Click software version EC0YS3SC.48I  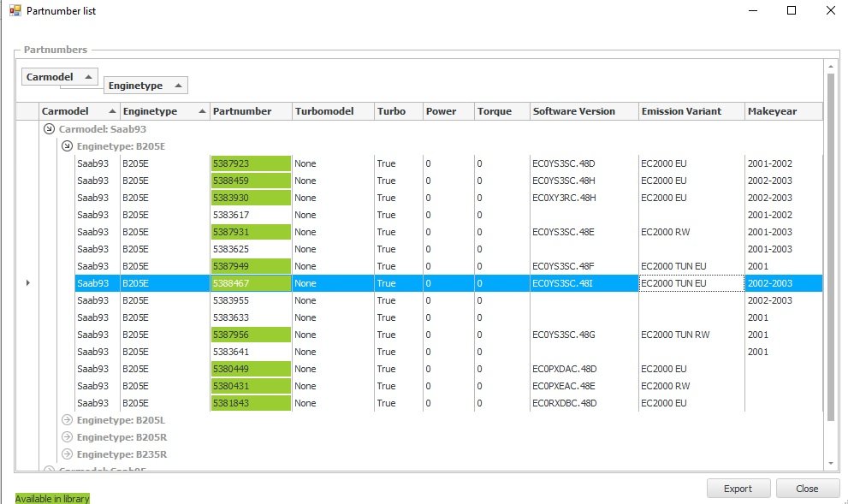click(562, 283)
